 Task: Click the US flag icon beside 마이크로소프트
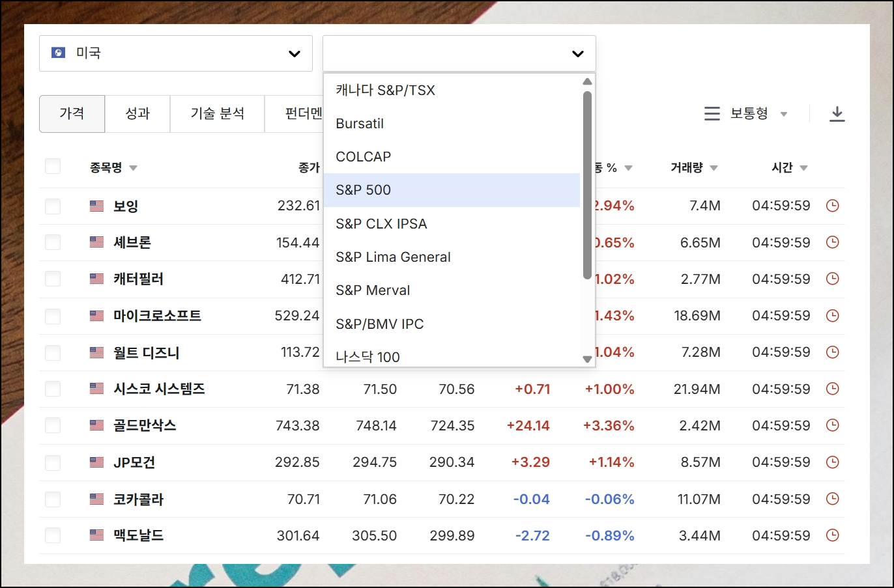pyautogui.click(x=96, y=316)
